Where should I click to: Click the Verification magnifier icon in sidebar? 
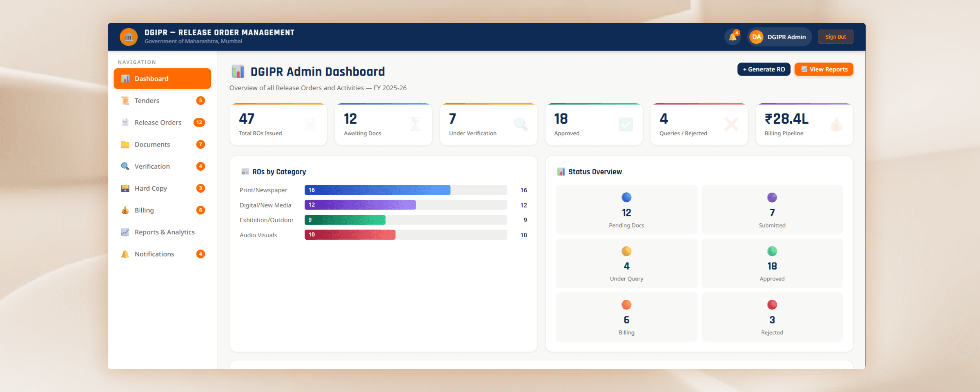[125, 166]
